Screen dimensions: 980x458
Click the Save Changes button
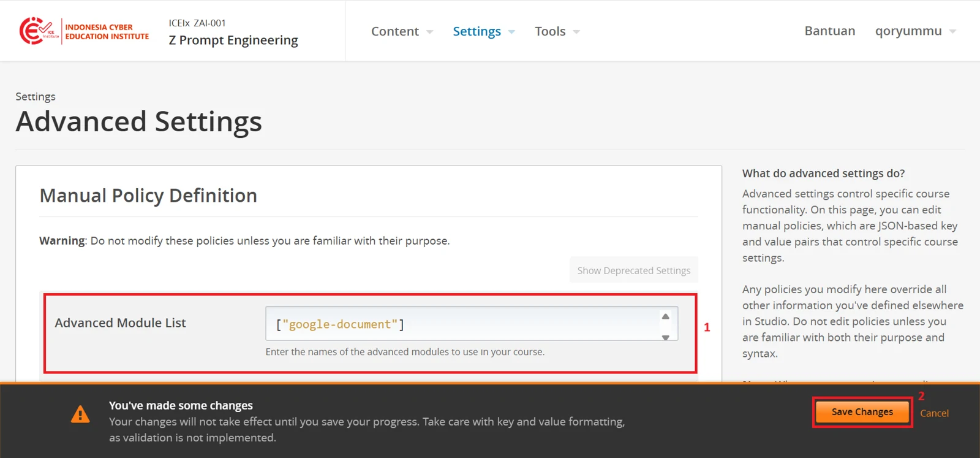tap(862, 412)
